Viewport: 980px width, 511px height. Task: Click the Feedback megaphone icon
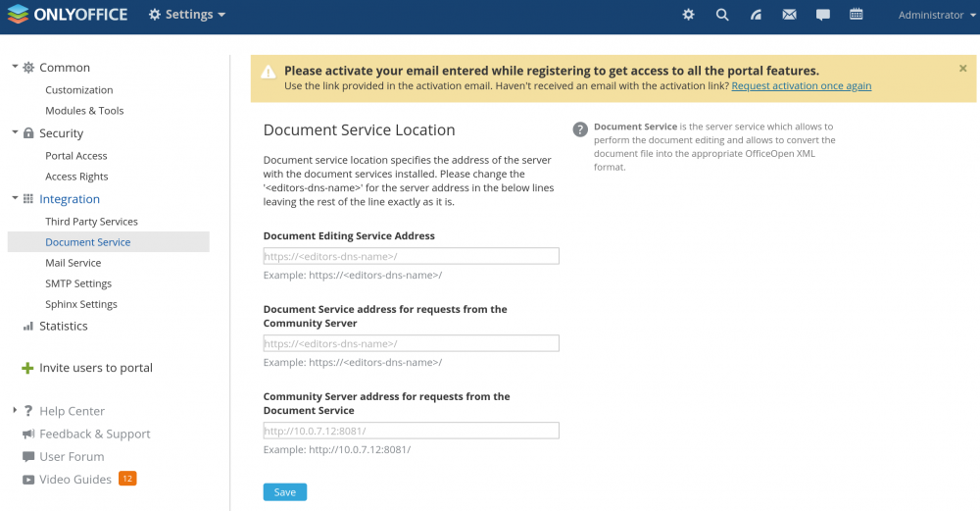click(28, 434)
